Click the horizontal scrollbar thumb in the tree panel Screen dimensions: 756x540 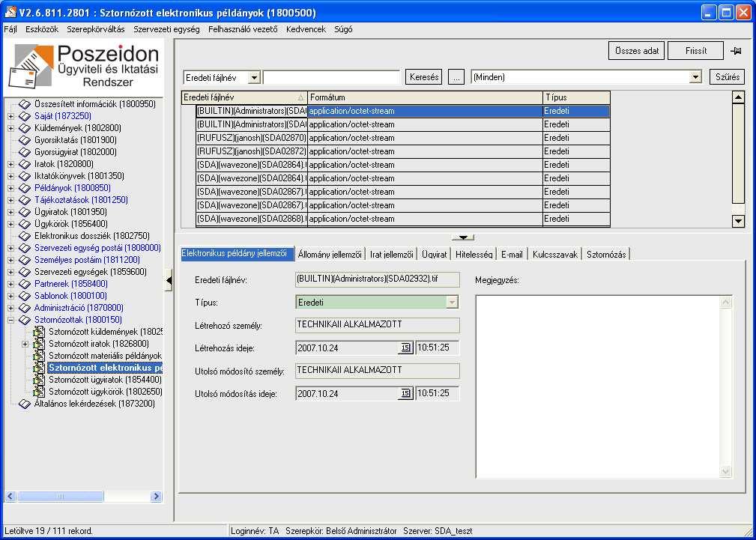60,496
